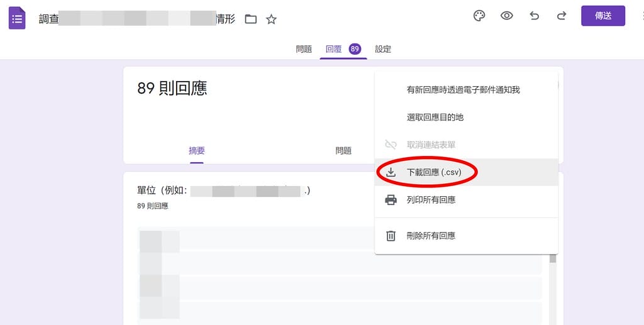Undo the last change
This screenshot has height=325, width=644.
pos(534,16)
